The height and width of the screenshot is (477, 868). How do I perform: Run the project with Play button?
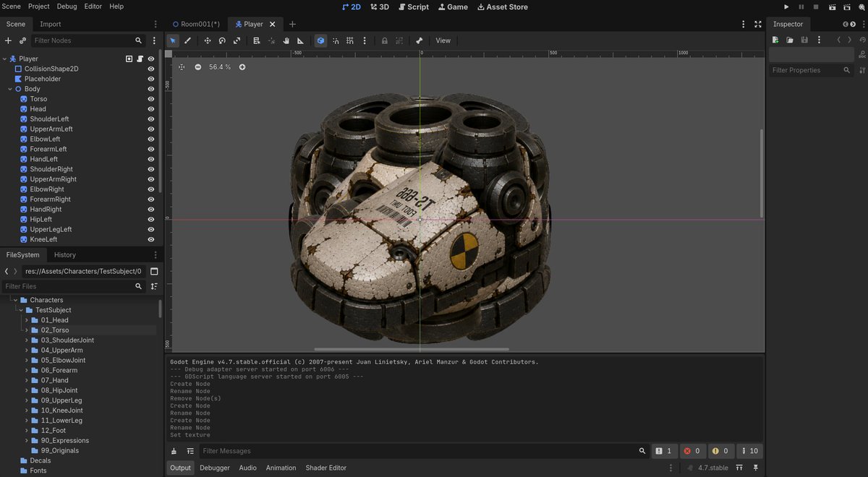[x=787, y=7]
